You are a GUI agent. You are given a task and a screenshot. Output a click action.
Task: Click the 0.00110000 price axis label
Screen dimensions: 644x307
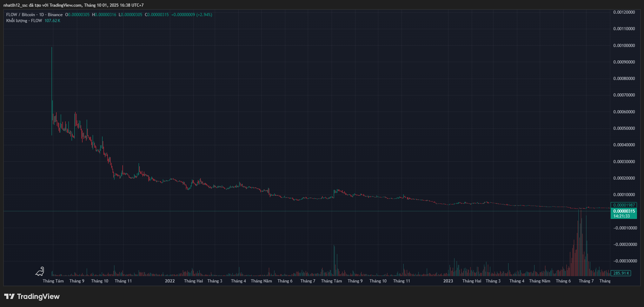[624, 29]
